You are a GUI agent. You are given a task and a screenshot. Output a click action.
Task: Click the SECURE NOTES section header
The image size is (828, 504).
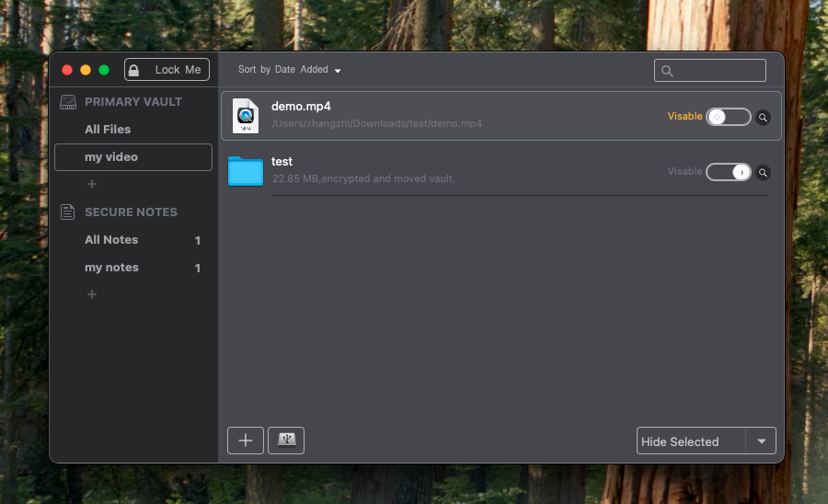tap(131, 212)
